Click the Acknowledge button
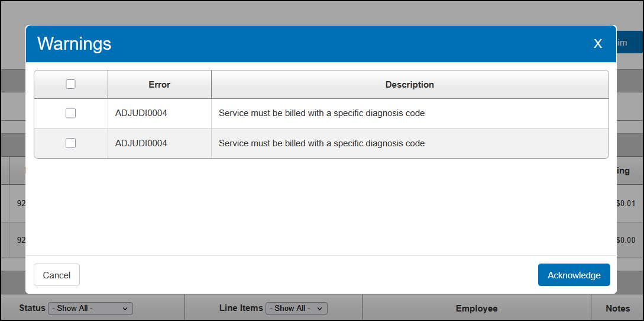Viewport: 644px width, 321px height. tap(574, 275)
